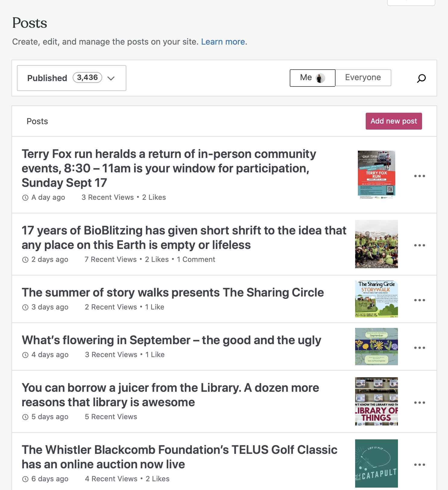Filter posts to show only Me
Screen dimensions: 448x490
pos(312,78)
